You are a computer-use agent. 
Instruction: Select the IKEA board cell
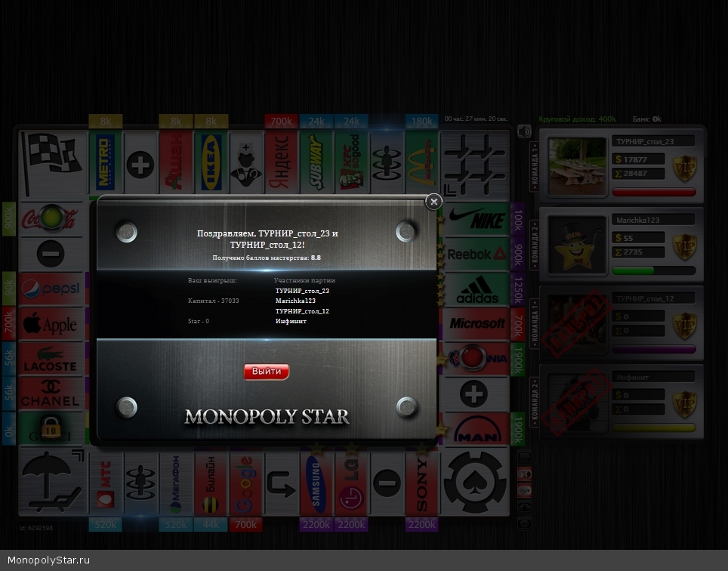coord(211,162)
